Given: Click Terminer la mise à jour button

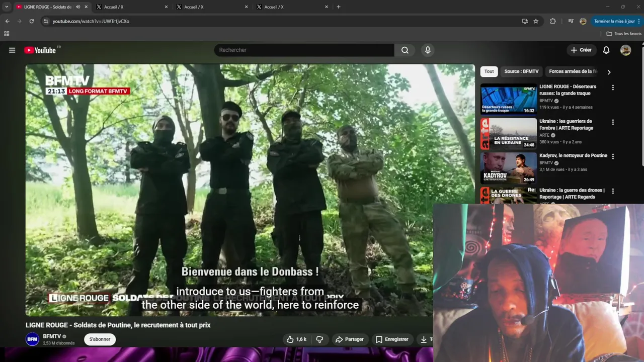Looking at the screenshot, I should point(614,21).
